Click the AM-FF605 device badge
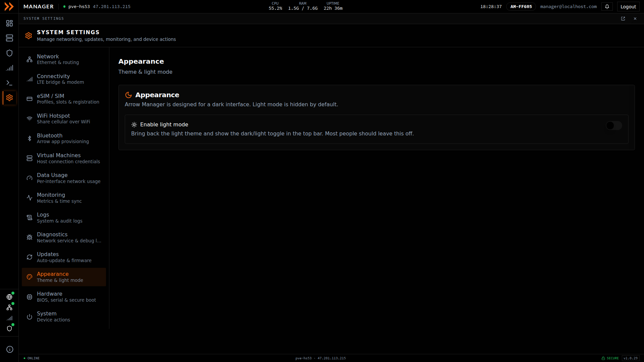Image resolution: width=644 pixels, height=362 pixels. (521, 7)
